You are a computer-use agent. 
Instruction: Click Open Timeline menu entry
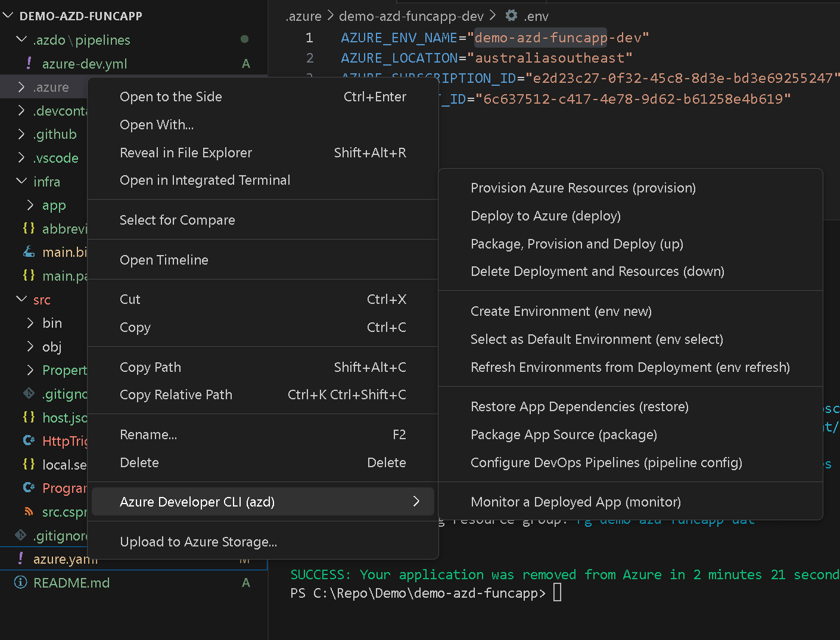263,260
